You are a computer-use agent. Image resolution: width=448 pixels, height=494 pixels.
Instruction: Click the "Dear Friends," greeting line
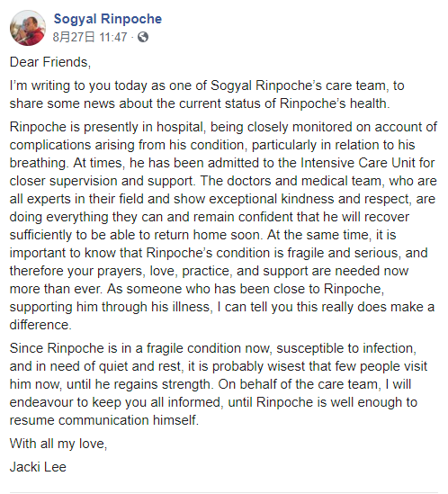pyautogui.click(x=50, y=62)
